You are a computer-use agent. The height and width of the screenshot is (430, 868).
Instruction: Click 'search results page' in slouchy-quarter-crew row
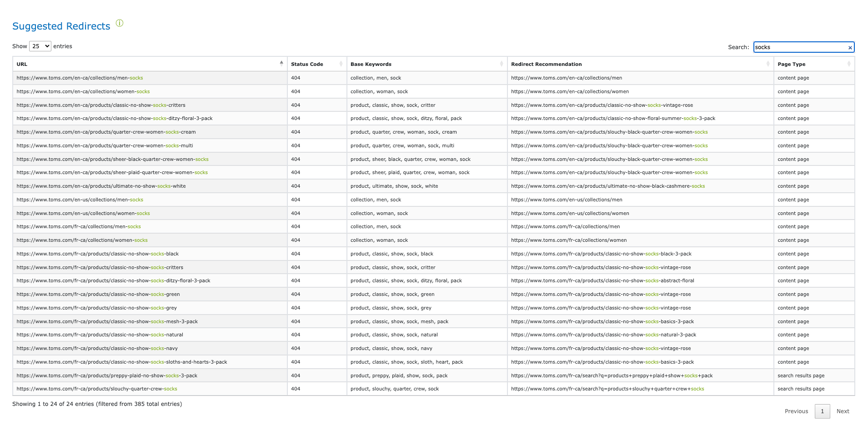click(801, 389)
